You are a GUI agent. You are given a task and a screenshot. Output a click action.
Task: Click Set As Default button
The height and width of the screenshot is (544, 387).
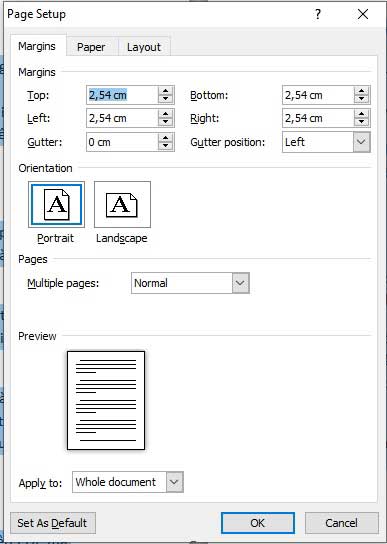(53, 523)
